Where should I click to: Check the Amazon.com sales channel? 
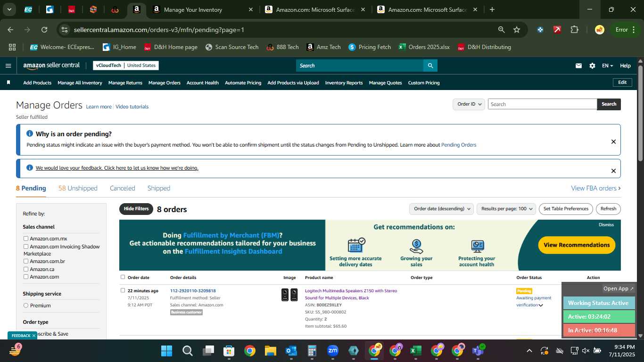(26, 277)
